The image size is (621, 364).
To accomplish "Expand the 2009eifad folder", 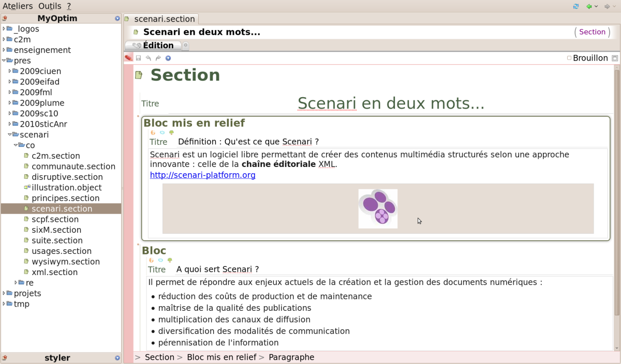I will point(10,82).
